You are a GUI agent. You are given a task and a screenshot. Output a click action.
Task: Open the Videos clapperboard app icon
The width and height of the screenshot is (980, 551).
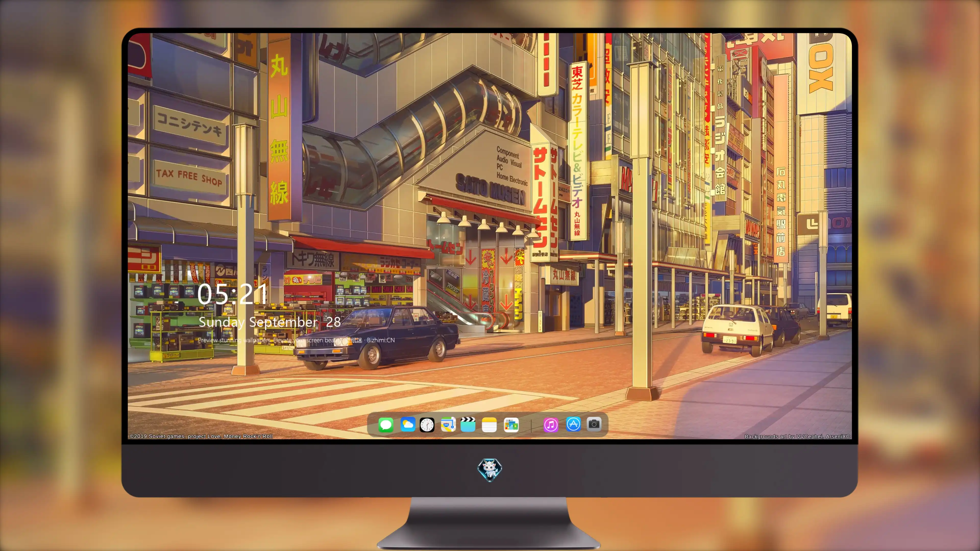(x=468, y=424)
